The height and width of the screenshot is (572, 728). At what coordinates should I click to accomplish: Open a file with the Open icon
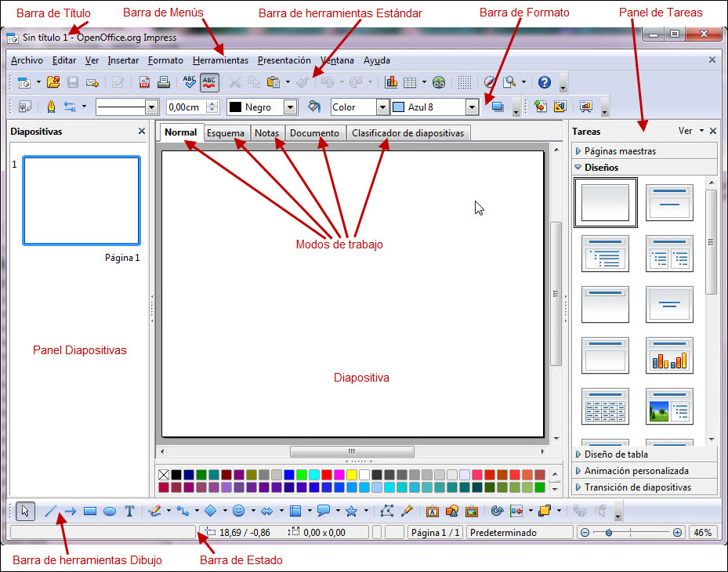(53, 82)
